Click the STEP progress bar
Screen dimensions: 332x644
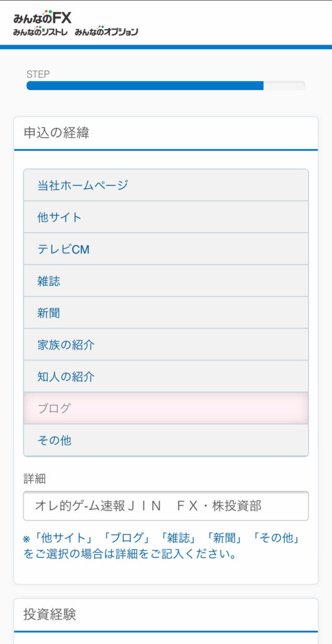coord(166,86)
